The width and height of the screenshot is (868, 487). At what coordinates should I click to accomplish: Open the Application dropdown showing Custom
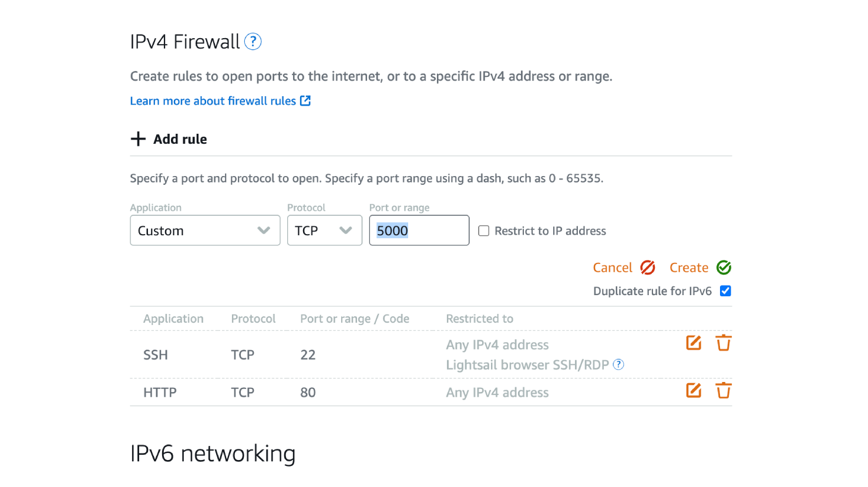[x=205, y=231]
